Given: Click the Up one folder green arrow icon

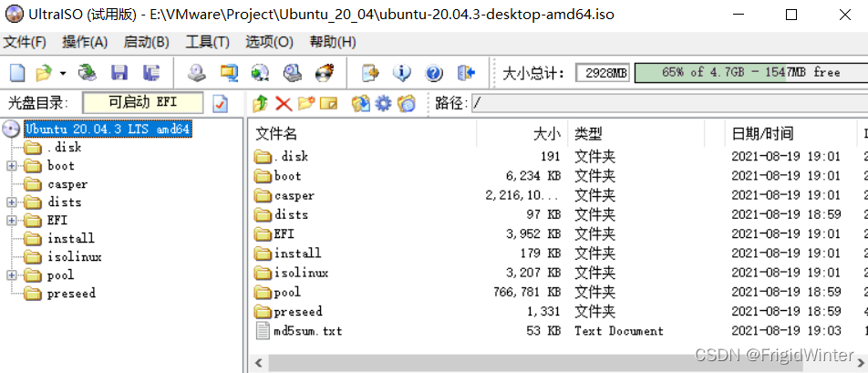Looking at the screenshot, I should tap(260, 103).
